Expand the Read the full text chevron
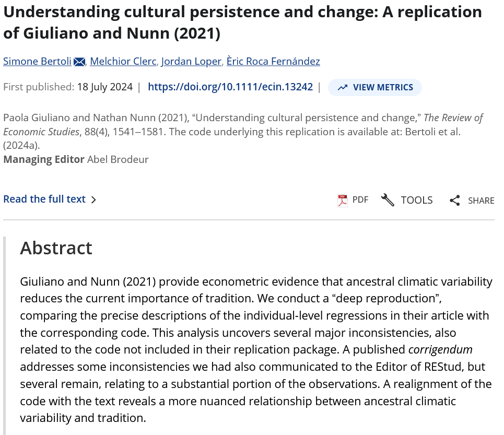The image size is (504, 435). (93, 199)
